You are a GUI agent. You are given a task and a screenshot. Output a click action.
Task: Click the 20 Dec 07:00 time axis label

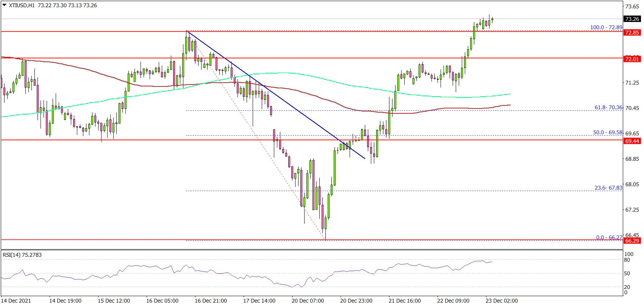(x=308, y=301)
